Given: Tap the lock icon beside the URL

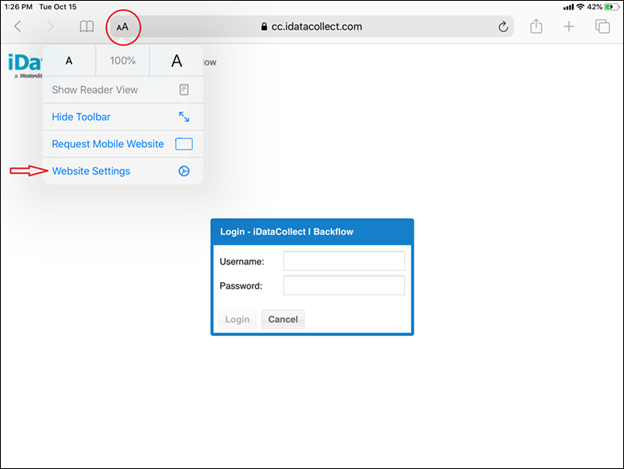Looking at the screenshot, I should 264,27.
